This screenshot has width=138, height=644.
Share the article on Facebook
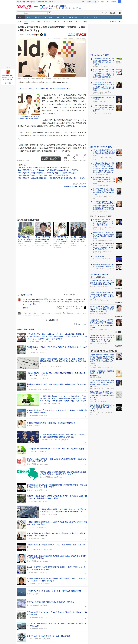click(45, 35)
